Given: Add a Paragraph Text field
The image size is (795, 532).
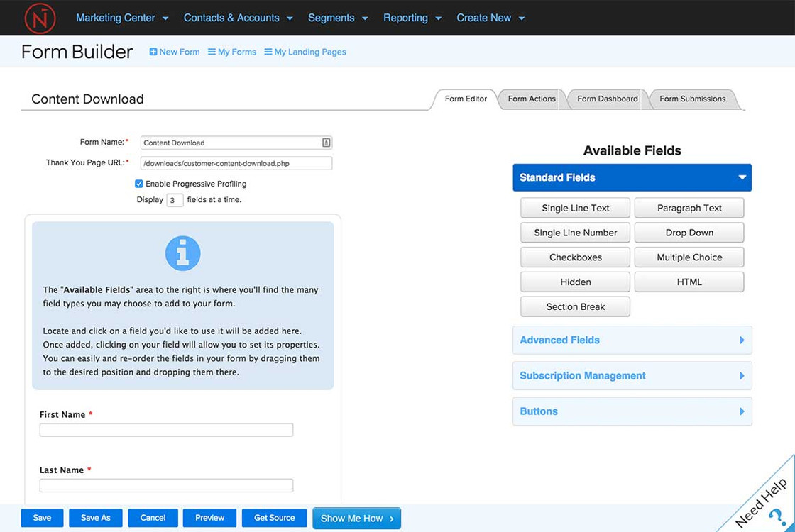Looking at the screenshot, I should [x=689, y=208].
